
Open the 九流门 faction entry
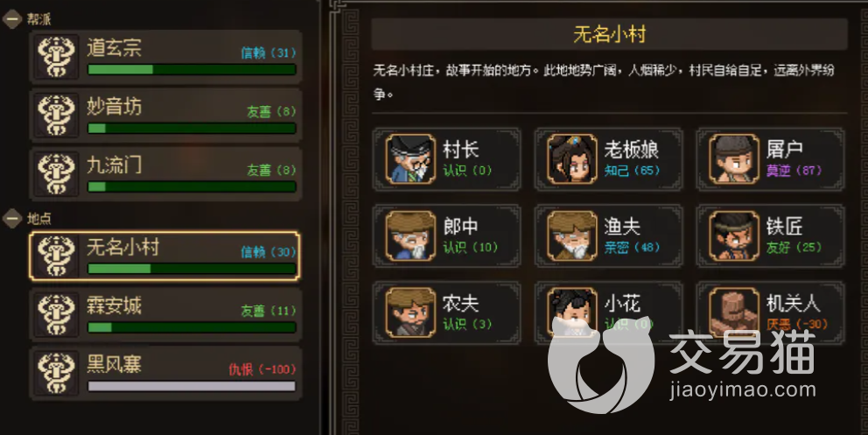click(165, 174)
